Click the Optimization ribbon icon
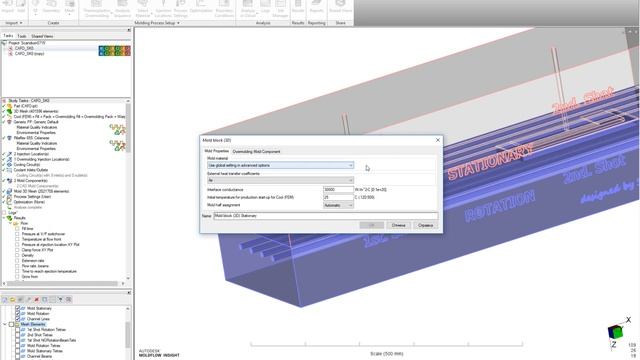Screen dimensions: 640x360 [201, 7]
